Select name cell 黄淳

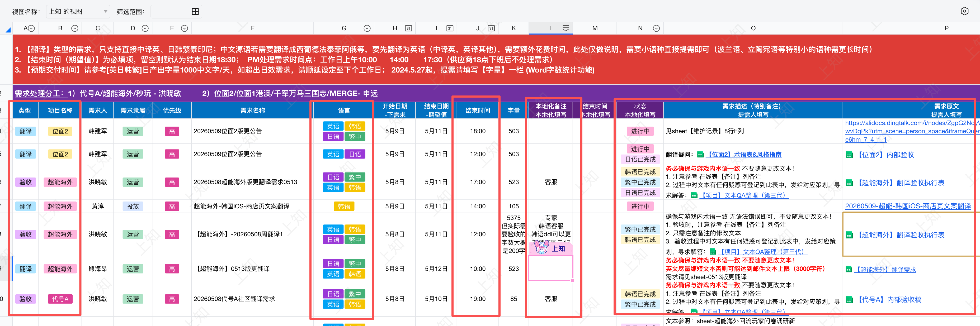click(98, 206)
